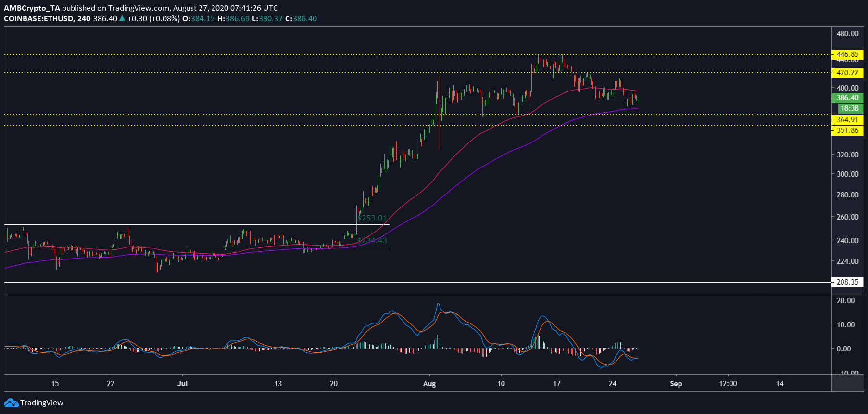Screen dimensions: 868x414
Task: Click the 364.91 yellow price label
Action: click(x=847, y=120)
